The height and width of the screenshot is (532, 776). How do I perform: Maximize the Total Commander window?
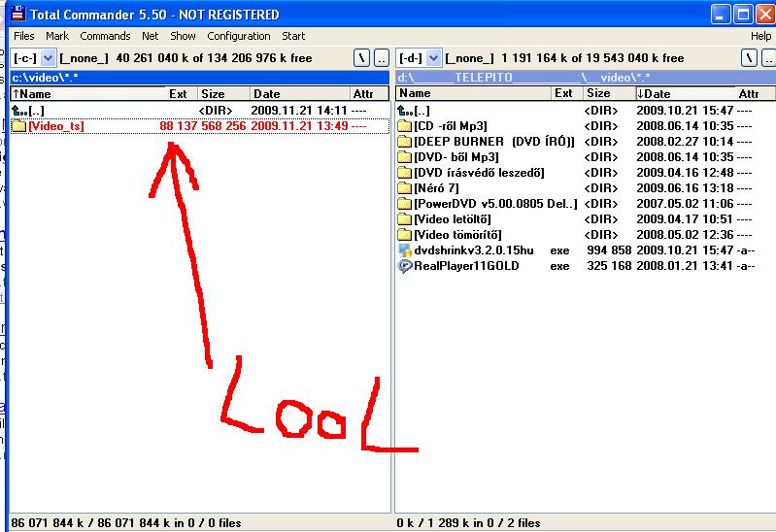[743, 15]
